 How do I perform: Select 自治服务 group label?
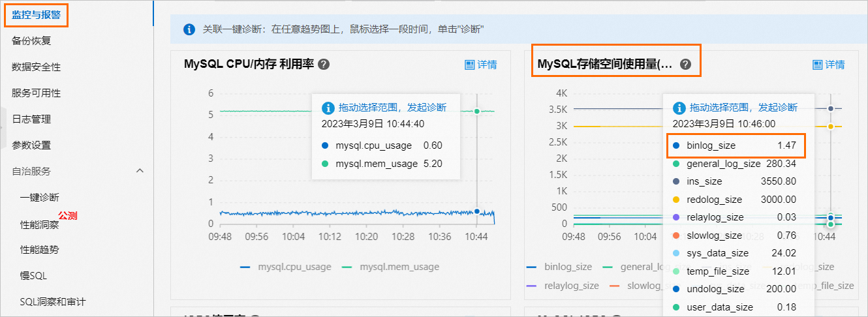point(31,171)
